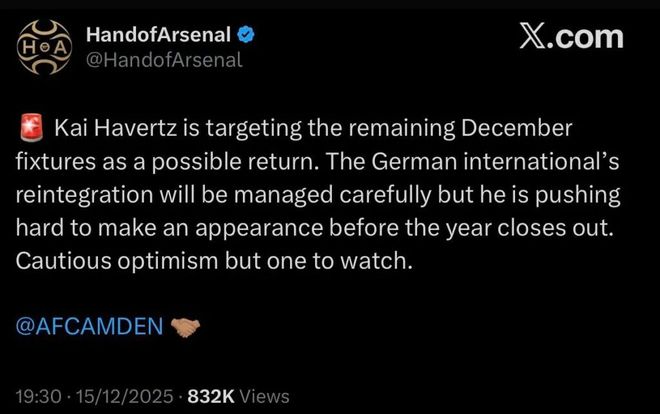
Task: Click the word Views in the footer
Action: click(x=264, y=396)
